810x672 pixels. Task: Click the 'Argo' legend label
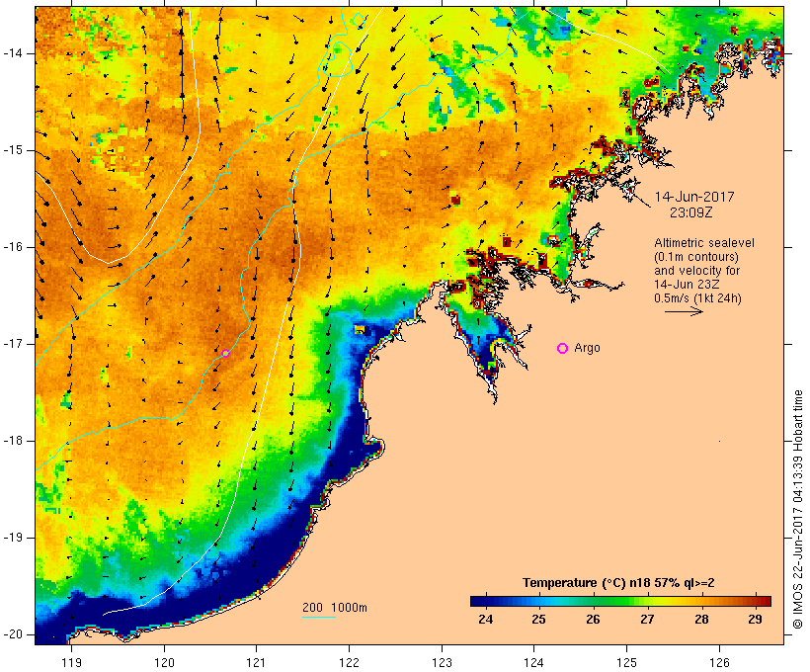click(588, 348)
